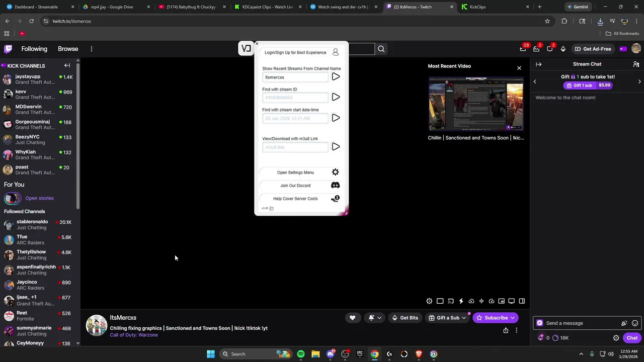Open player settings gear icon
The width and height of the screenshot is (644, 362).
pyautogui.click(x=429, y=301)
